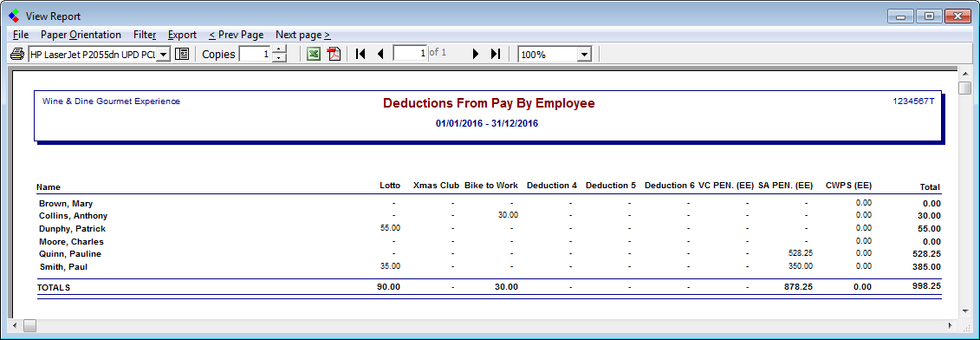
Task: Click vertical scrollbar down arrow
Action: [965, 312]
